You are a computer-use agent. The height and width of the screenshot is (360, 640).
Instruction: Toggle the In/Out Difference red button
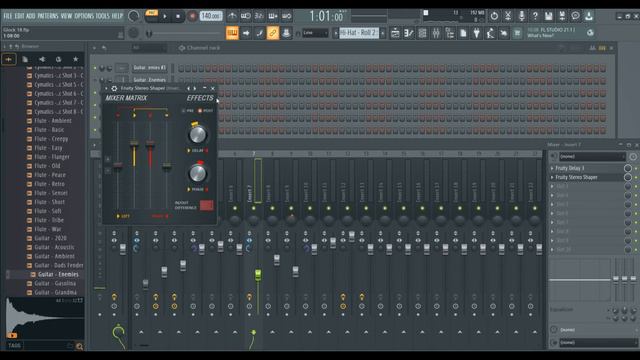[207, 205]
